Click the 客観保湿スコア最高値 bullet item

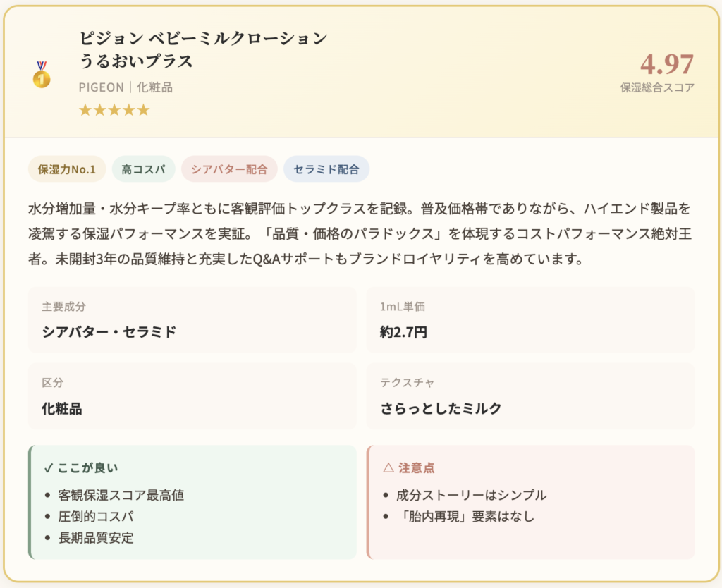[121, 495]
